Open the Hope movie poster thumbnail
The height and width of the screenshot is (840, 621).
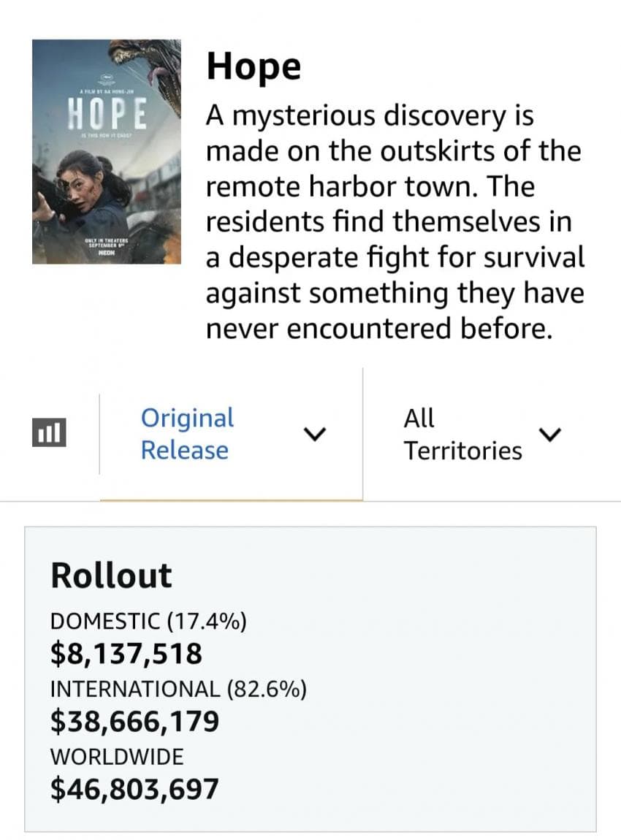[x=107, y=152]
